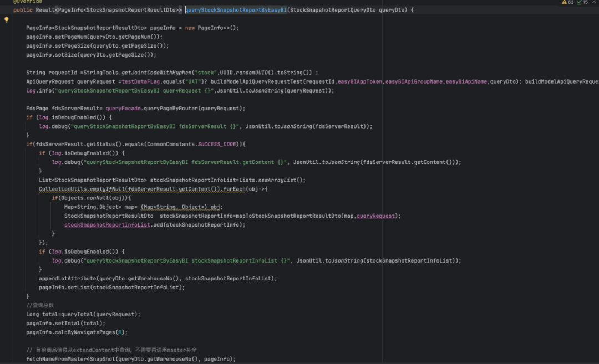Click the easyBiApiName argument
This screenshot has width=599, height=364.
coord(466,81)
